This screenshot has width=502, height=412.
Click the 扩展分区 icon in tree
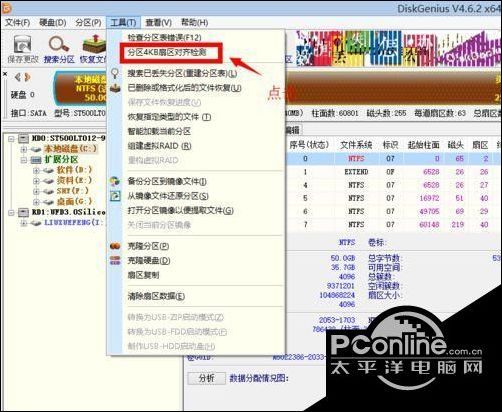point(36,160)
